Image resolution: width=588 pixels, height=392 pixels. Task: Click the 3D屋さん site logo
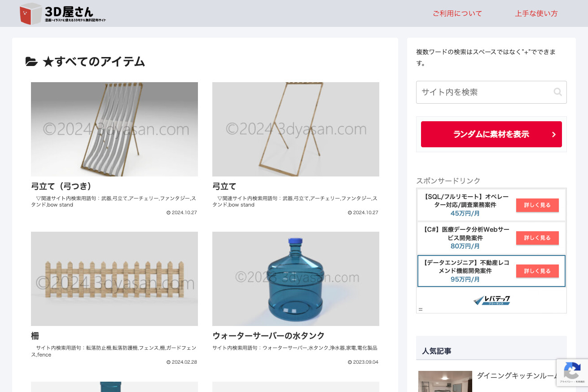tap(63, 13)
